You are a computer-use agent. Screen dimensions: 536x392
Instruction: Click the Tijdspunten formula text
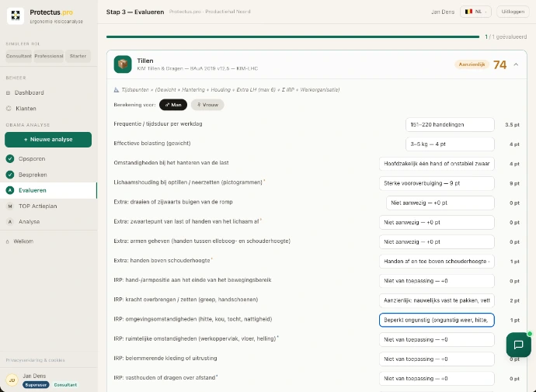point(231,90)
